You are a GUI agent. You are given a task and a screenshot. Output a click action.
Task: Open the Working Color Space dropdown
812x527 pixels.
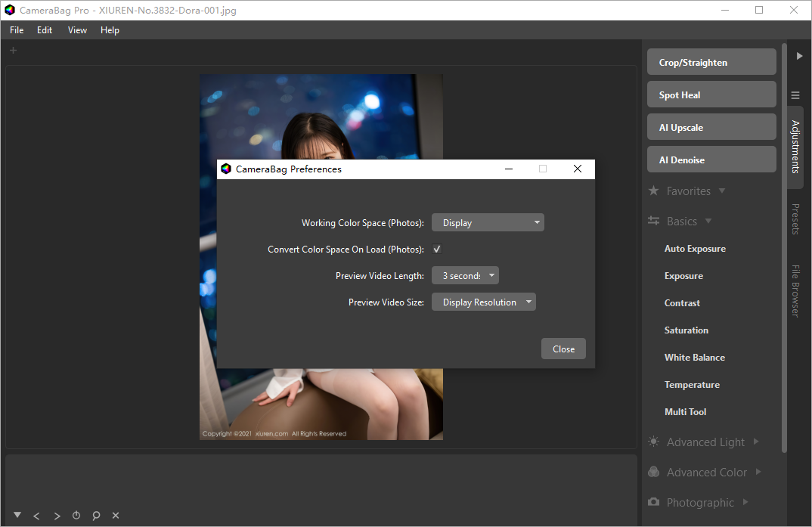[488, 223]
